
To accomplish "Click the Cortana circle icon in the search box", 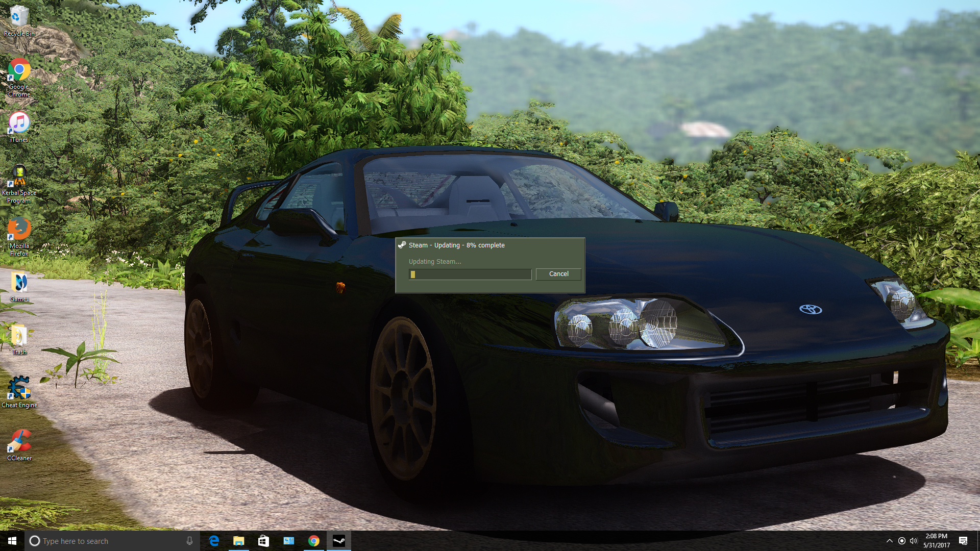I will (x=35, y=541).
